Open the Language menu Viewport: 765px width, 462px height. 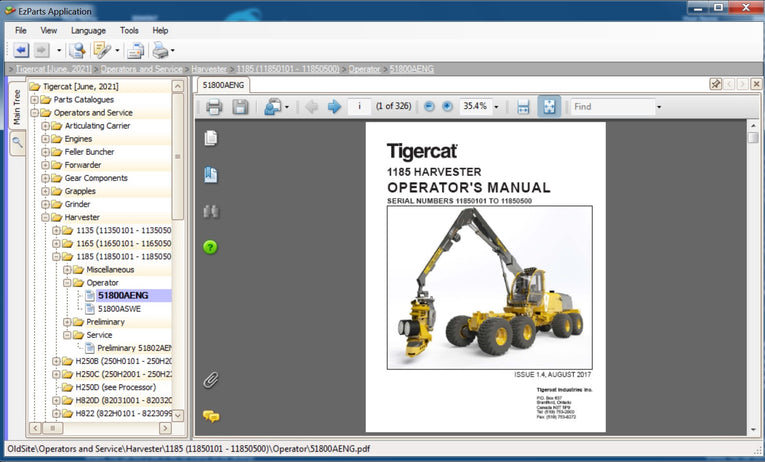88,31
